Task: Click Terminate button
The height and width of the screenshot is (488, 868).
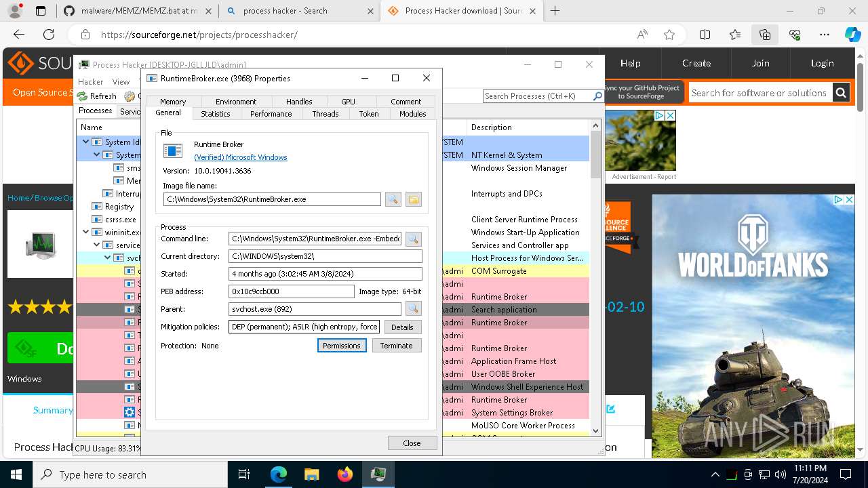Action: click(x=397, y=346)
